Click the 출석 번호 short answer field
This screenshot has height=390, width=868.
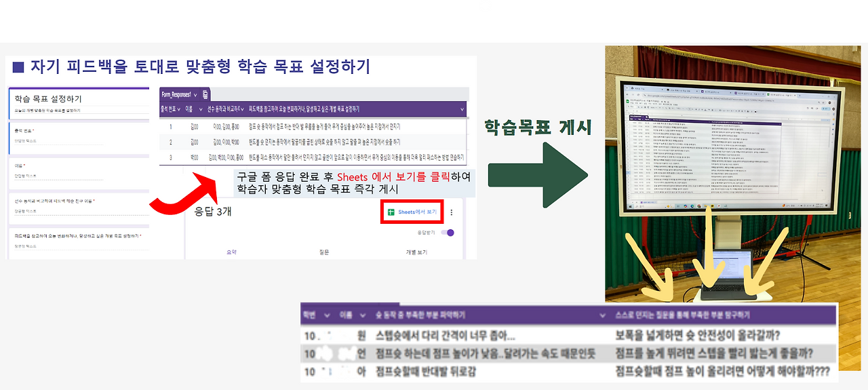[58, 141]
